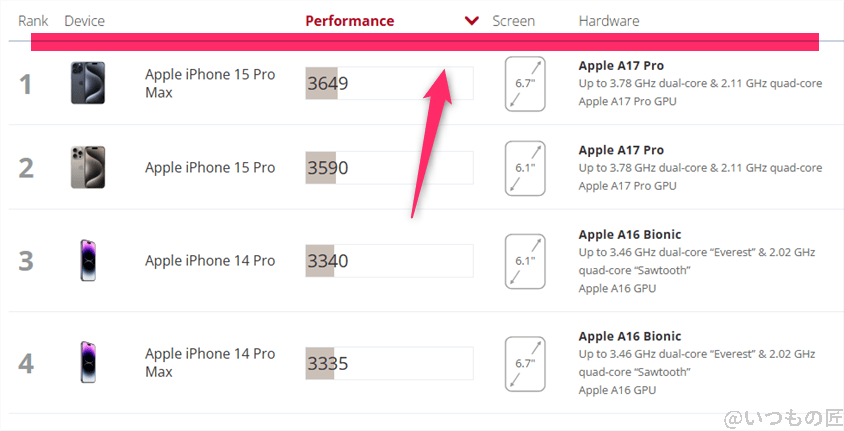
Task: Open the Apple iPhone 15 Pro link
Action: click(x=210, y=167)
